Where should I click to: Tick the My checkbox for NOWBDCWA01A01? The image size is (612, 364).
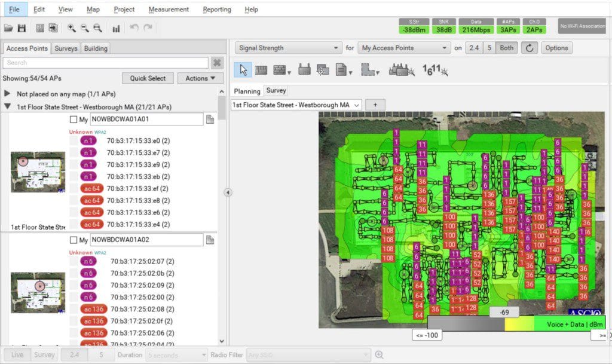74,120
